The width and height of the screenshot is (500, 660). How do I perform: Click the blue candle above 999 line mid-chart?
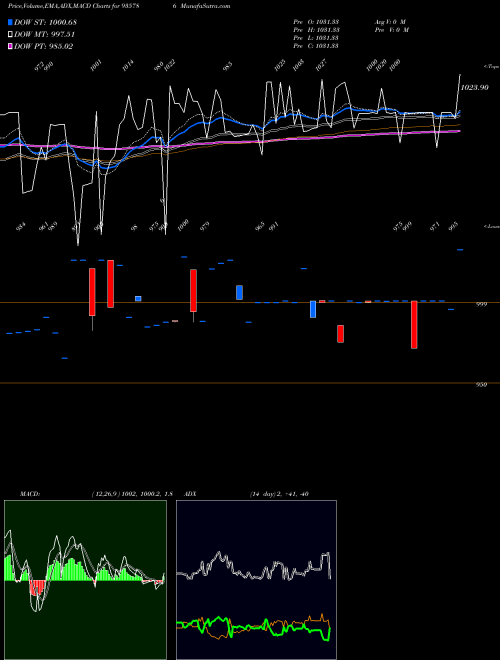tap(239, 293)
